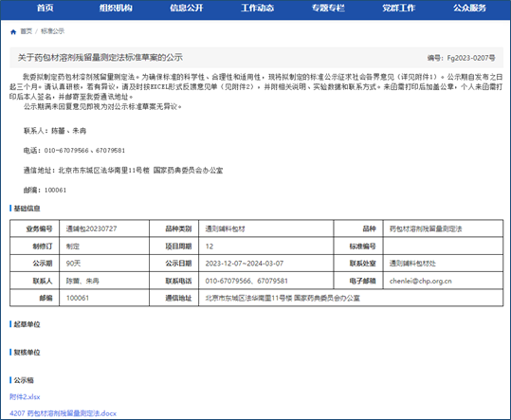Image resolution: width=511 pixels, height=420 pixels.
Task: Select the 公示稿 section heading
Action: click(x=24, y=380)
